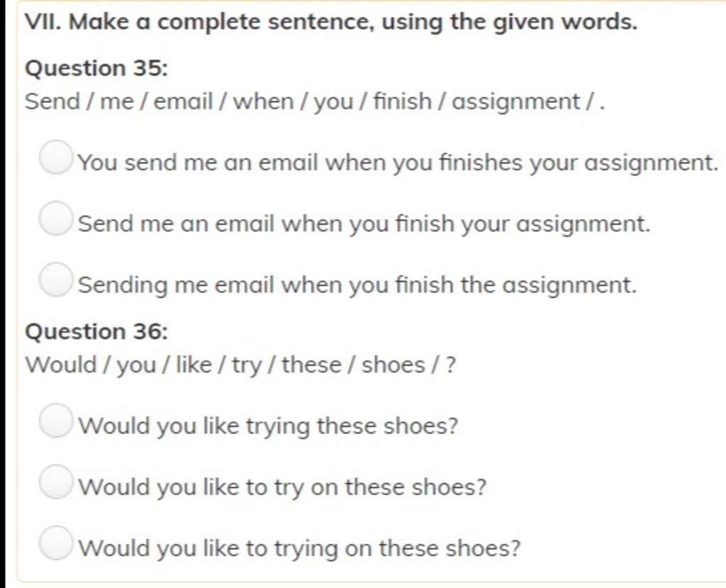Image resolution: width=726 pixels, height=588 pixels.
Task: Choose radio for 'Would you like to try on'
Action: [x=56, y=482]
